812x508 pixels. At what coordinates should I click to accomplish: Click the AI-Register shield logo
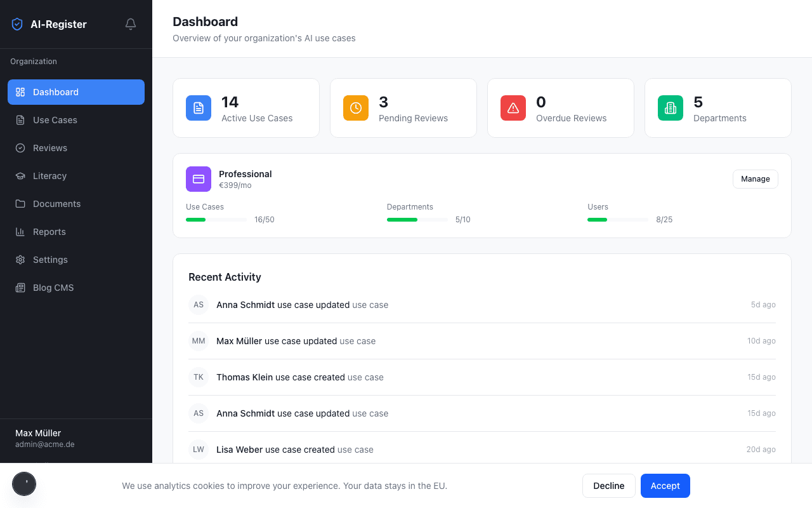click(x=16, y=23)
